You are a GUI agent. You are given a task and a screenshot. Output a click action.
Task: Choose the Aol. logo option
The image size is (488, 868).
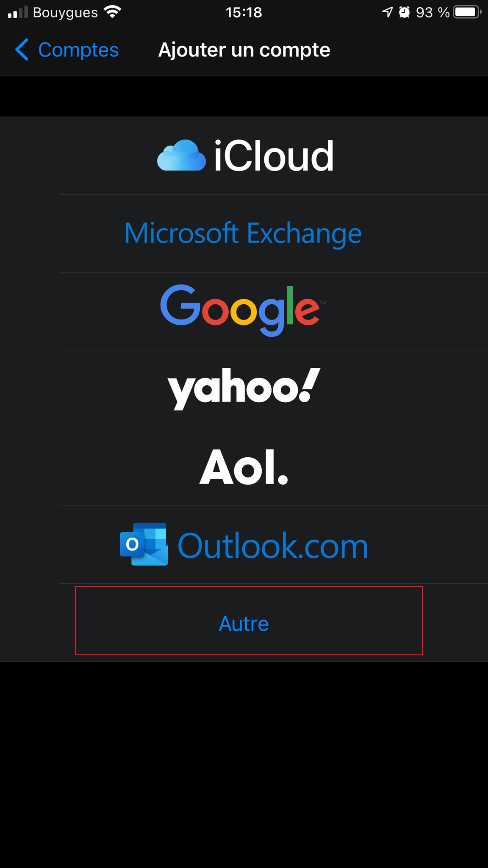coord(244,467)
